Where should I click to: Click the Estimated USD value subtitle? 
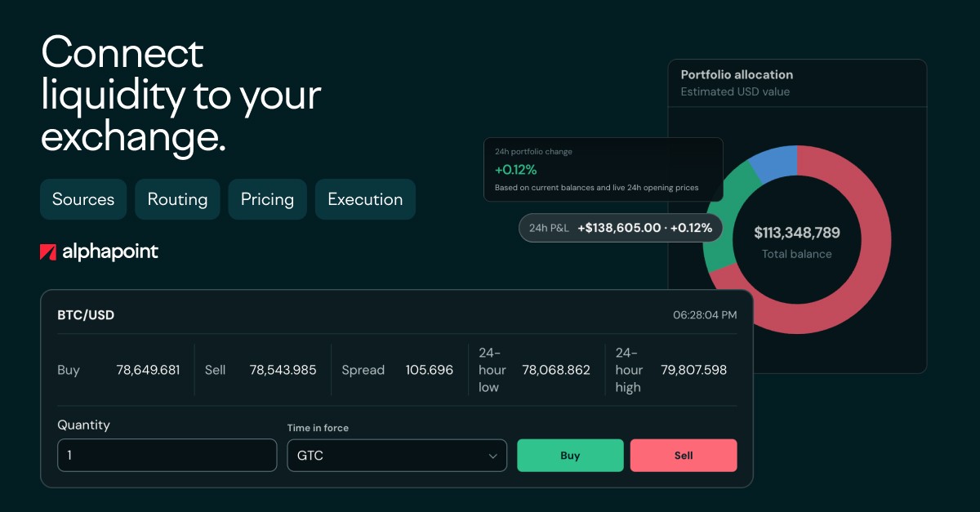pyautogui.click(x=735, y=91)
